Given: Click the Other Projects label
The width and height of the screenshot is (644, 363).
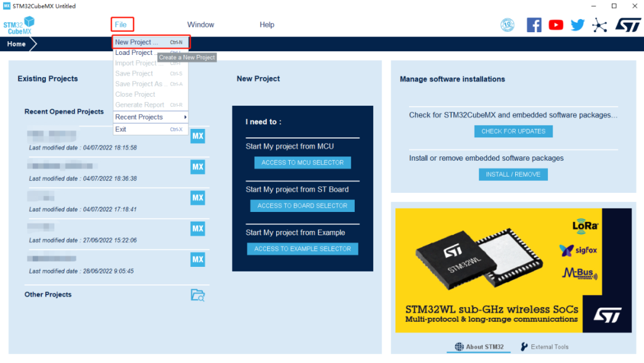Looking at the screenshot, I should [x=48, y=294].
